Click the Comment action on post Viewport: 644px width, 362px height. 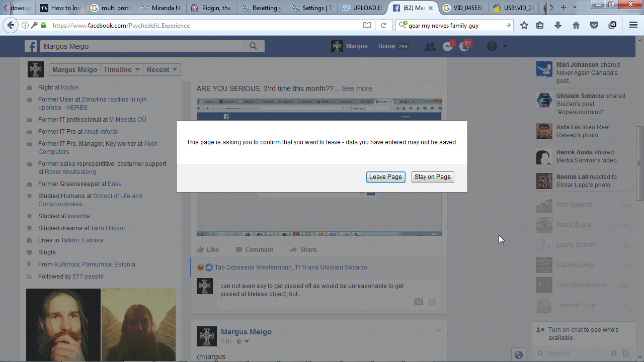254,250
